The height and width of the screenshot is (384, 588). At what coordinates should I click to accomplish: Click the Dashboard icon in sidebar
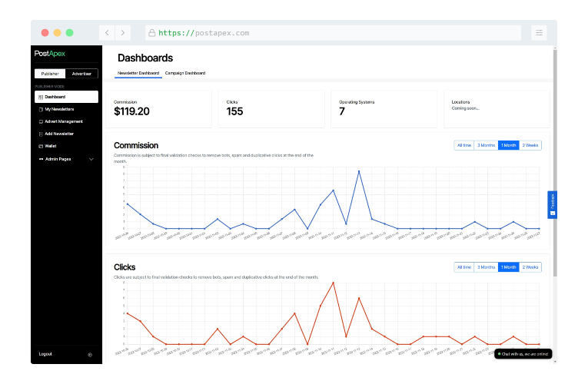coord(41,98)
